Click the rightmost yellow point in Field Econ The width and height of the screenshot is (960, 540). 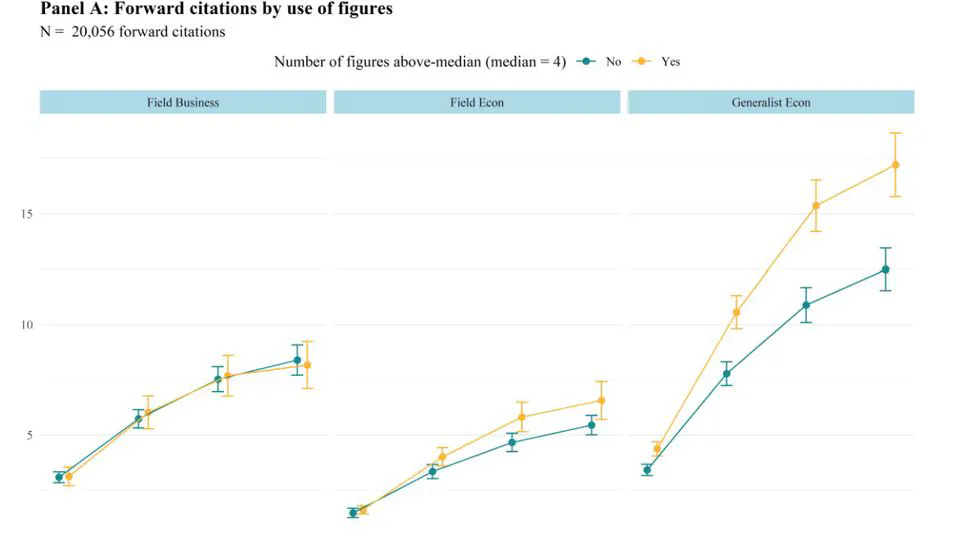[x=601, y=400]
